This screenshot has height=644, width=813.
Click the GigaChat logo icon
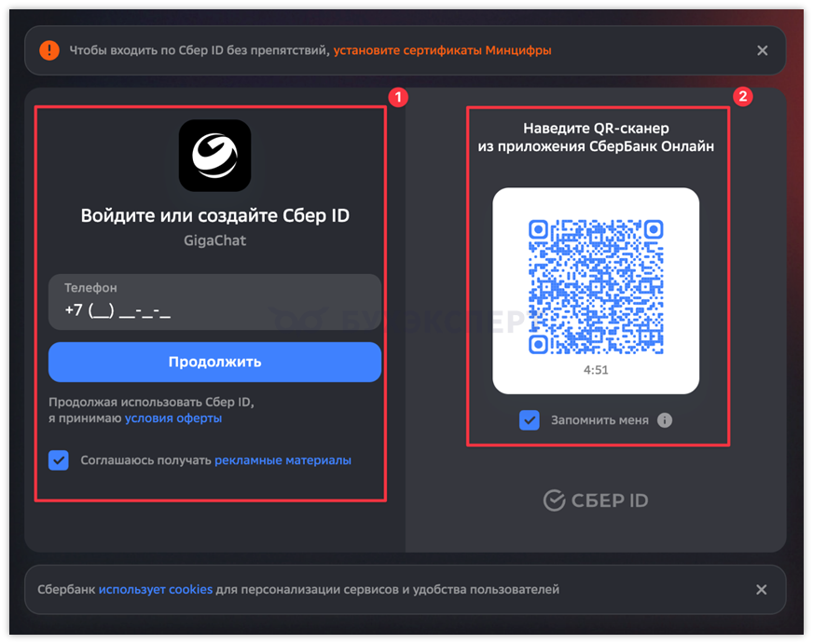point(214,156)
